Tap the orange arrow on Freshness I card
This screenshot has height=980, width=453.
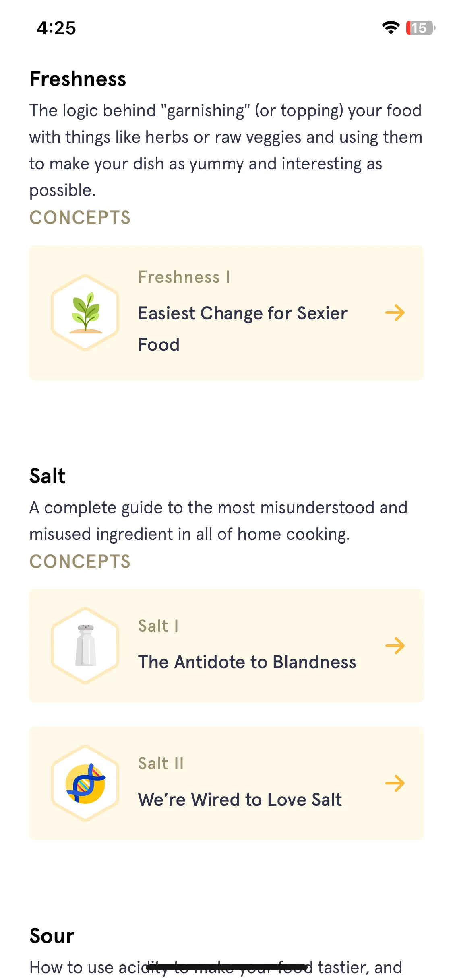[x=395, y=313]
